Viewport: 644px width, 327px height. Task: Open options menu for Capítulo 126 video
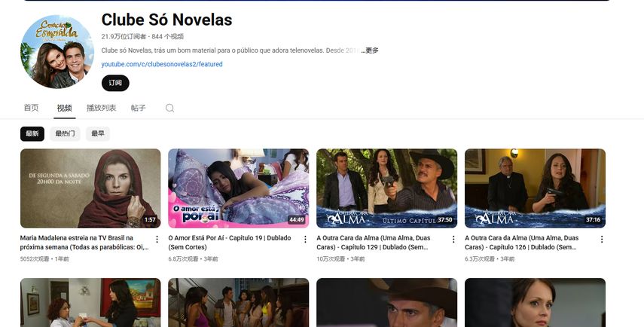click(x=602, y=239)
